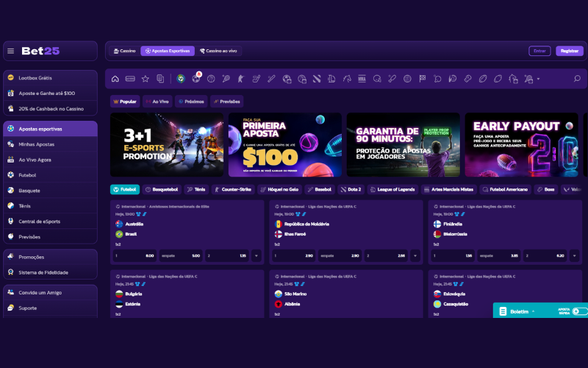
Task: Select the American football helmet icon in toolbar
Action: (x=377, y=79)
